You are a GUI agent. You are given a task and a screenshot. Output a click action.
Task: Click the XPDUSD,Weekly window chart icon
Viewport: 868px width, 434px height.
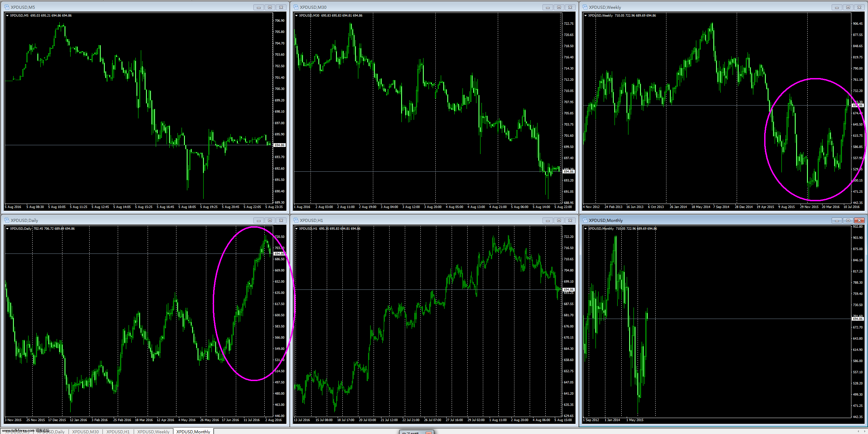pos(585,7)
